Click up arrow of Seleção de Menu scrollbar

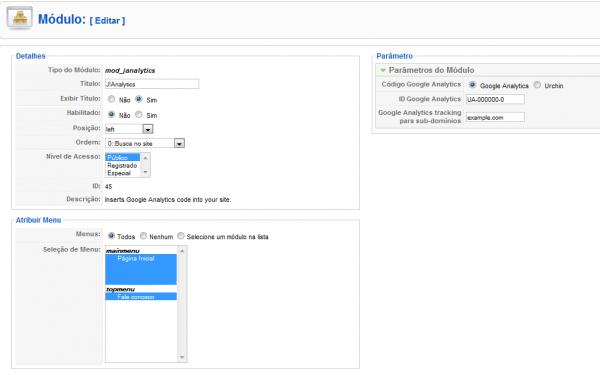point(182,251)
